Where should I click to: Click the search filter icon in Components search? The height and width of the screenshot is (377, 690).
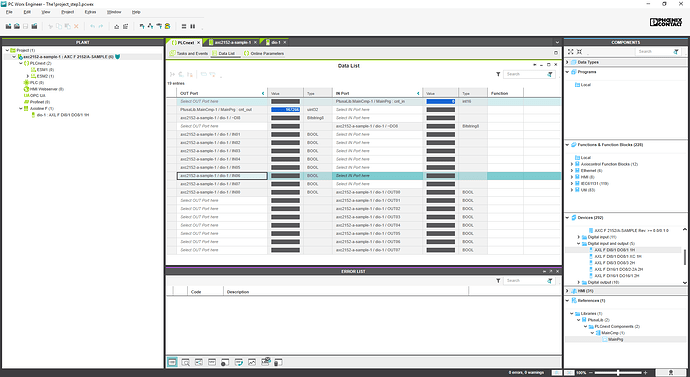pyautogui.click(x=676, y=51)
